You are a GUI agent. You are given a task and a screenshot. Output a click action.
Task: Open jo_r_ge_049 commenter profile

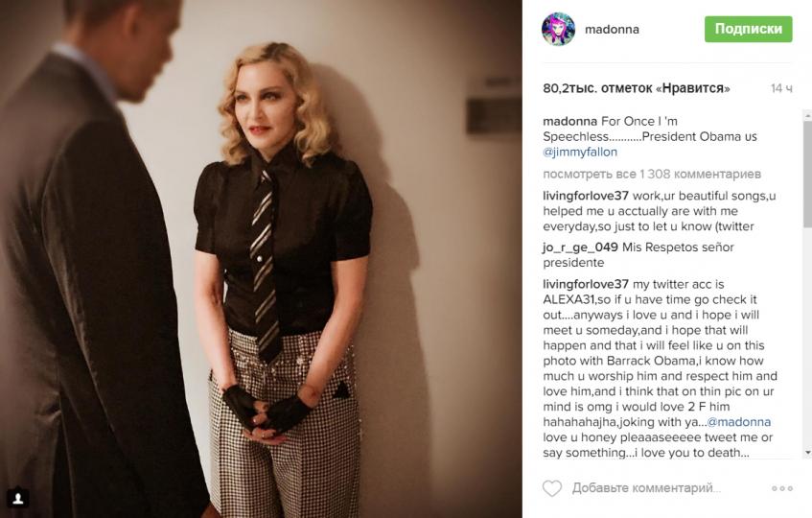point(581,247)
